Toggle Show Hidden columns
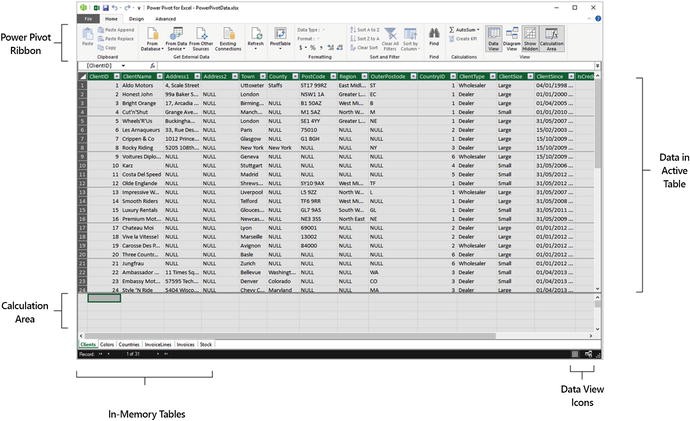 [x=530, y=39]
